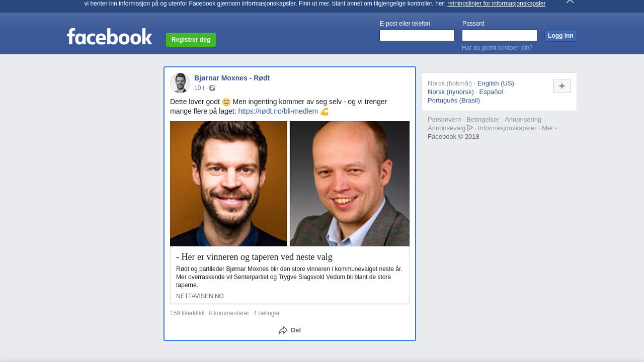Click the Registrer deg button

click(x=191, y=40)
